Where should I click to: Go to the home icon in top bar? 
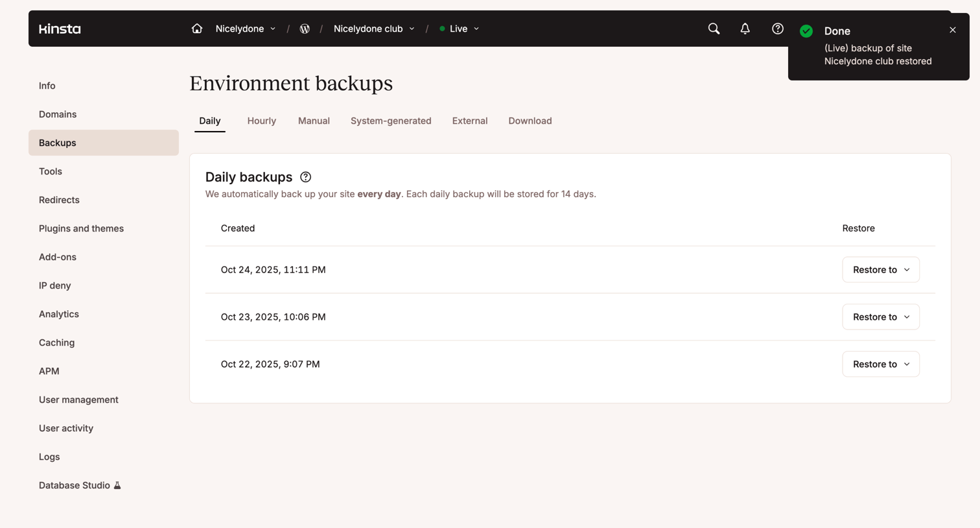tap(197, 29)
